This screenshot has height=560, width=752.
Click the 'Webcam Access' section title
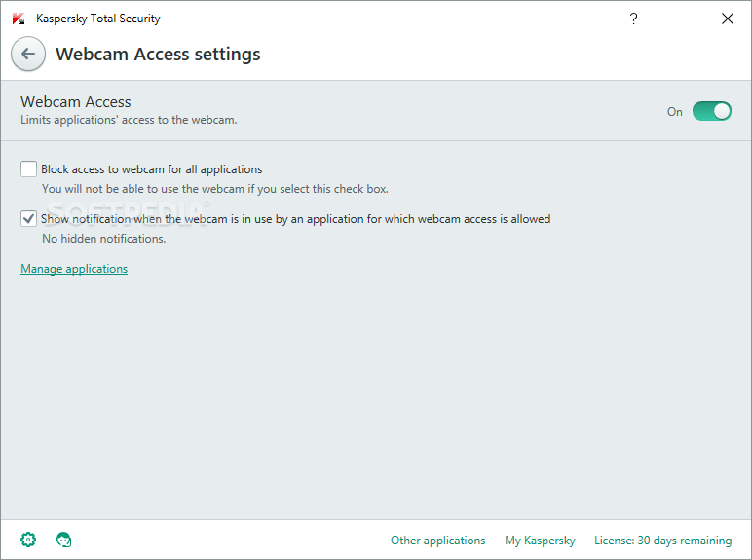click(x=75, y=101)
